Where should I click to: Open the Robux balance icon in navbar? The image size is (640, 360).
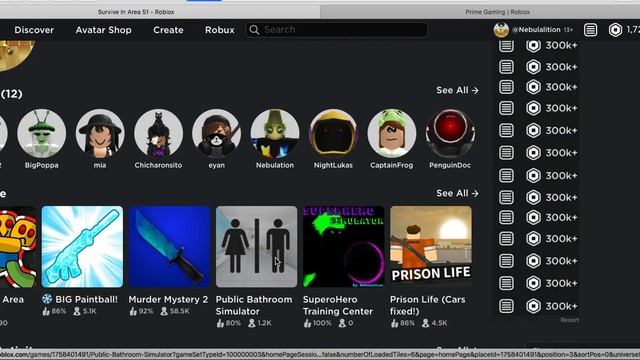click(x=615, y=30)
